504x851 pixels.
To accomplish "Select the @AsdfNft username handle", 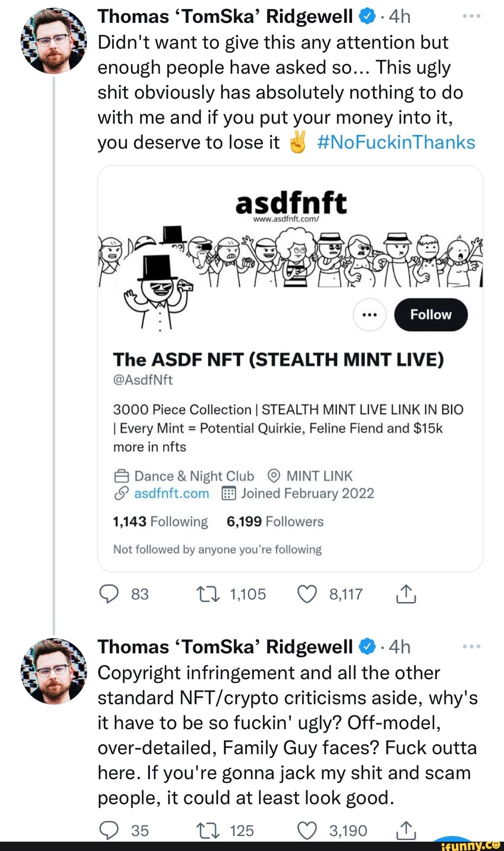I will pyautogui.click(x=143, y=379).
